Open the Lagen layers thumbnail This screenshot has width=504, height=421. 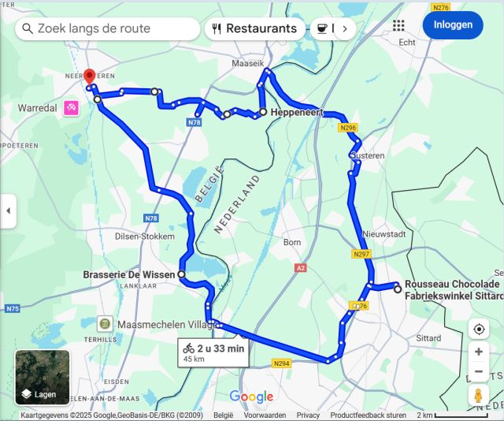click(x=42, y=377)
